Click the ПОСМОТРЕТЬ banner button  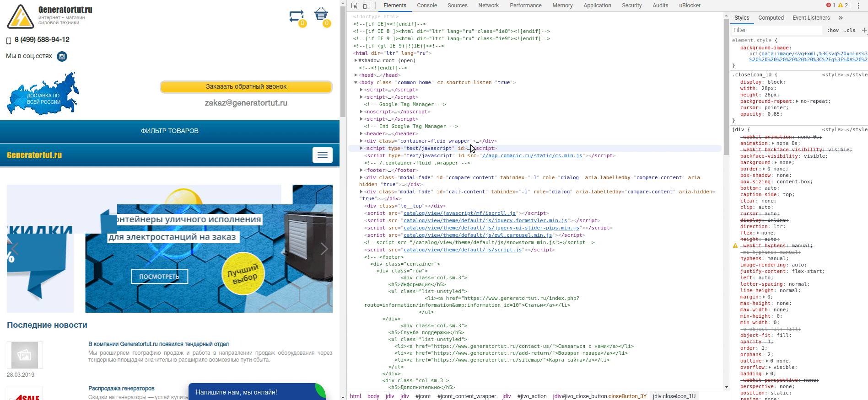(x=159, y=277)
